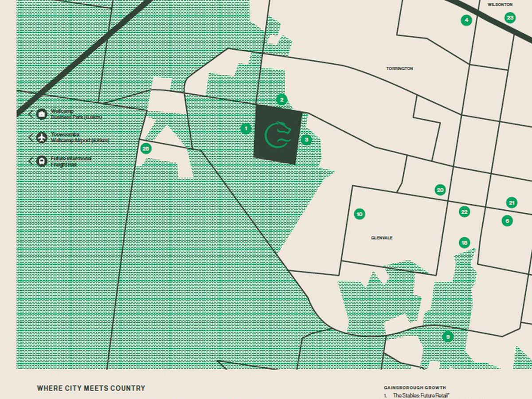Click map marker number 20
The height and width of the screenshot is (399, 532).
click(440, 190)
